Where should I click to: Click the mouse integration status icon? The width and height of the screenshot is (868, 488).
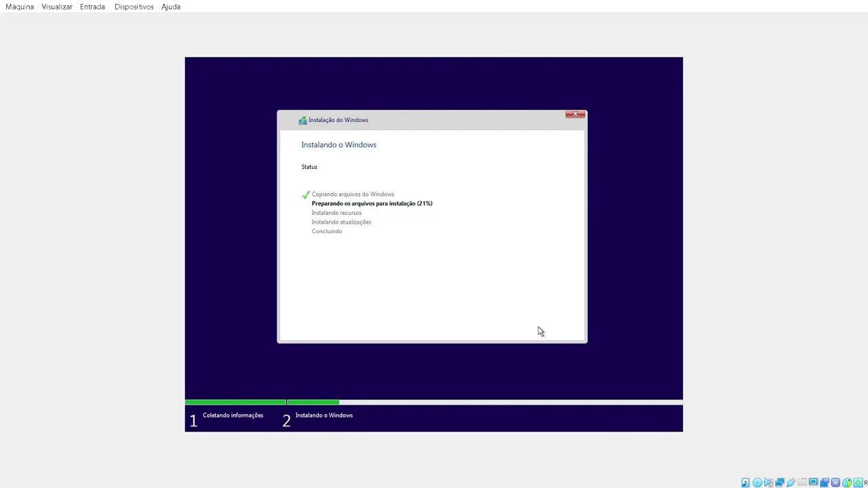[x=847, y=483]
